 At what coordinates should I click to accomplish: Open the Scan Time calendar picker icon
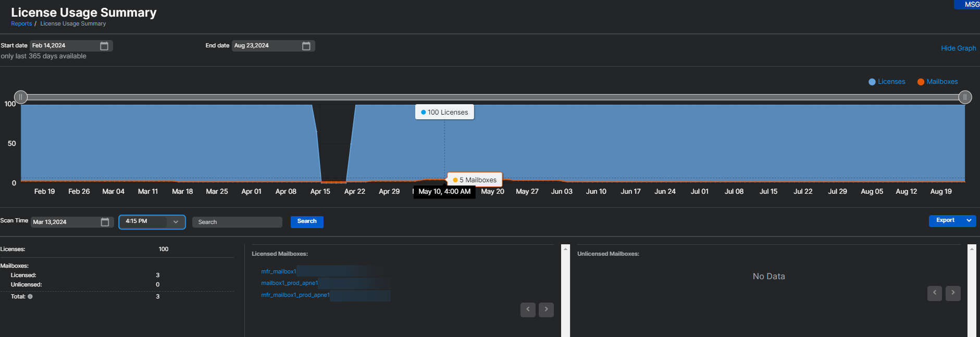(105, 222)
